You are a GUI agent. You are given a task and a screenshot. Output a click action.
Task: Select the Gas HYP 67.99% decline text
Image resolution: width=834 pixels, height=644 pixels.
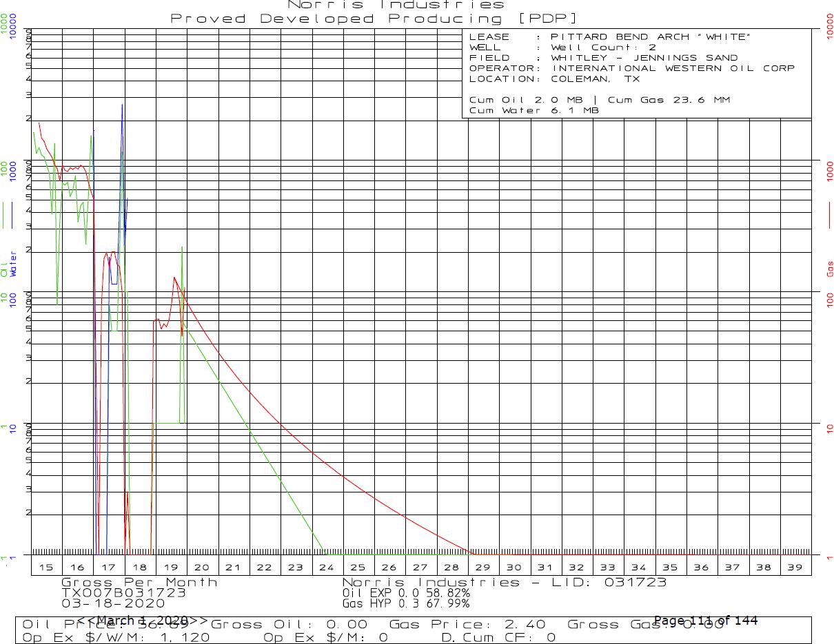(406, 603)
